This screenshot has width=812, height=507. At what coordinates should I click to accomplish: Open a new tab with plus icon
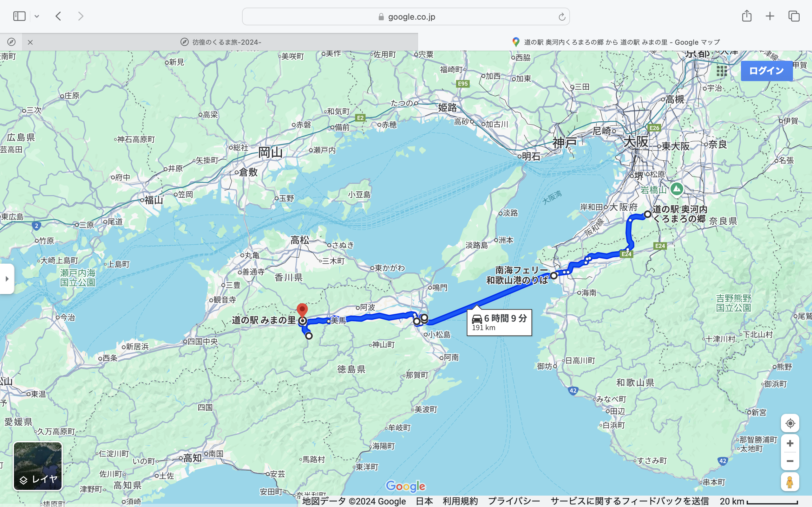click(x=770, y=16)
